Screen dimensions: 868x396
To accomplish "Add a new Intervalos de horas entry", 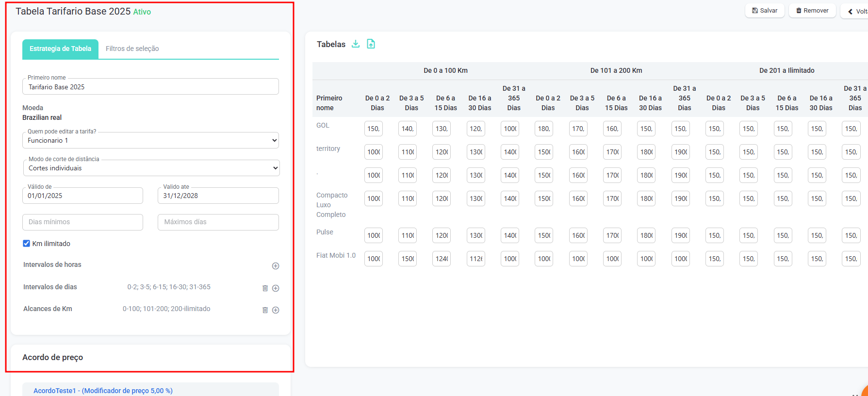I will pos(276,266).
